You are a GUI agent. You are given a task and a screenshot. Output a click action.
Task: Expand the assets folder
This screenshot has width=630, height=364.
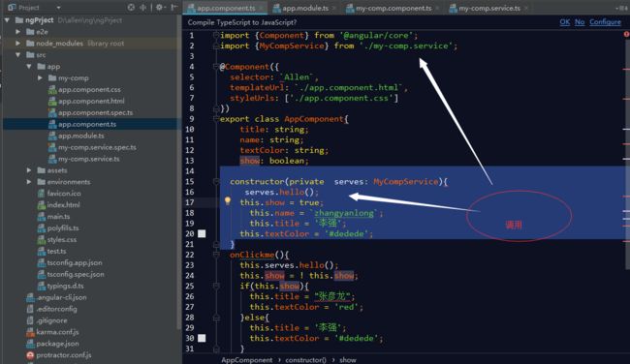29,170
